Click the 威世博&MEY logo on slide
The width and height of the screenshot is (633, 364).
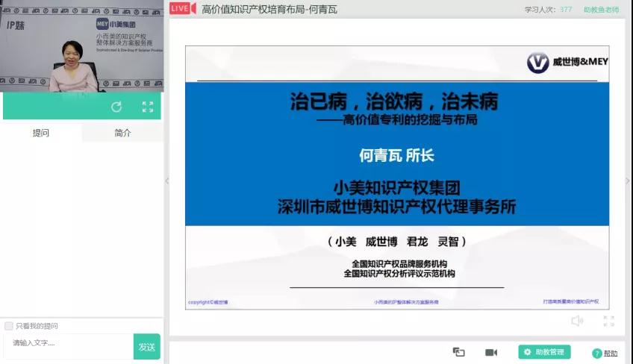pyautogui.click(x=567, y=63)
